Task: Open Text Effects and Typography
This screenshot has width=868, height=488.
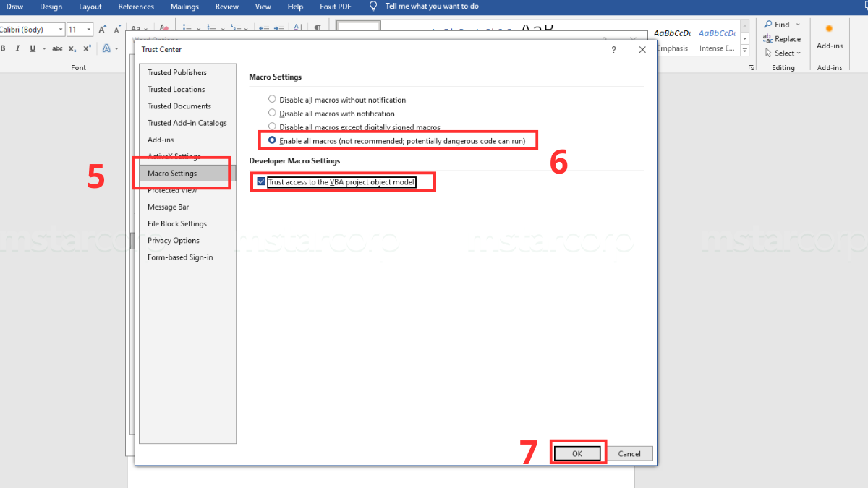Action: (106, 48)
